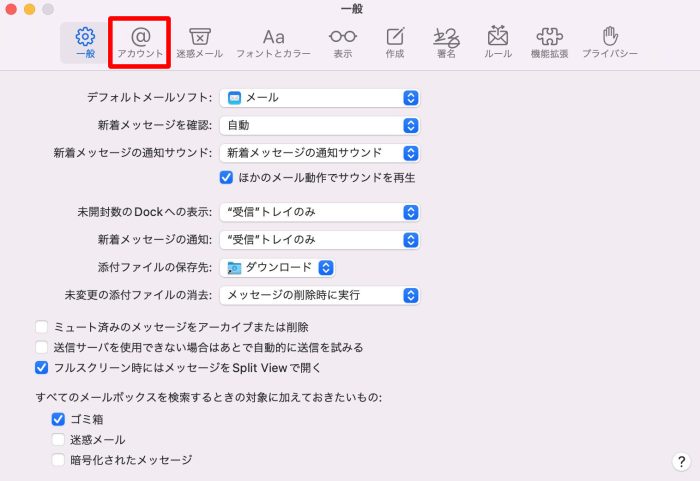
Task: Open the 迷惑メール (Junk Mail) pane
Action: coord(200,41)
